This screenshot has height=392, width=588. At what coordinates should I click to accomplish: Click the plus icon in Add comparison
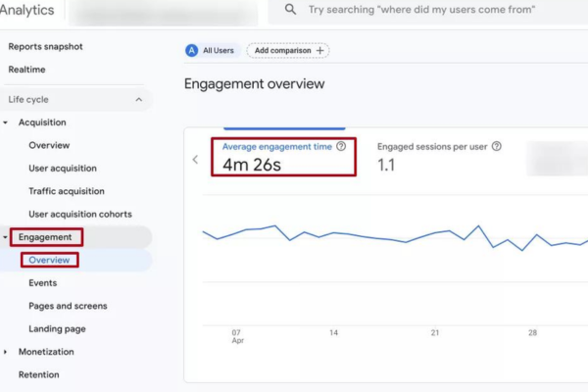319,50
